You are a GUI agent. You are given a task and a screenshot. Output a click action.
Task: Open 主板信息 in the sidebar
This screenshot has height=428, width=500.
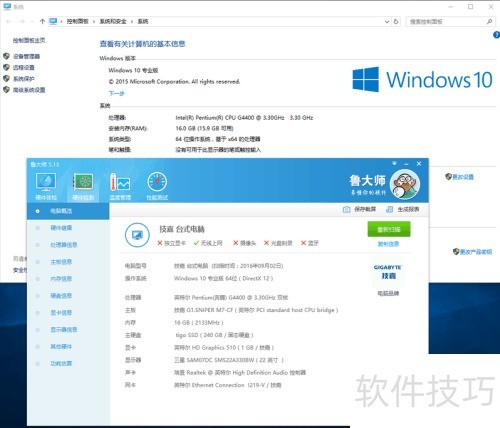tap(61, 262)
